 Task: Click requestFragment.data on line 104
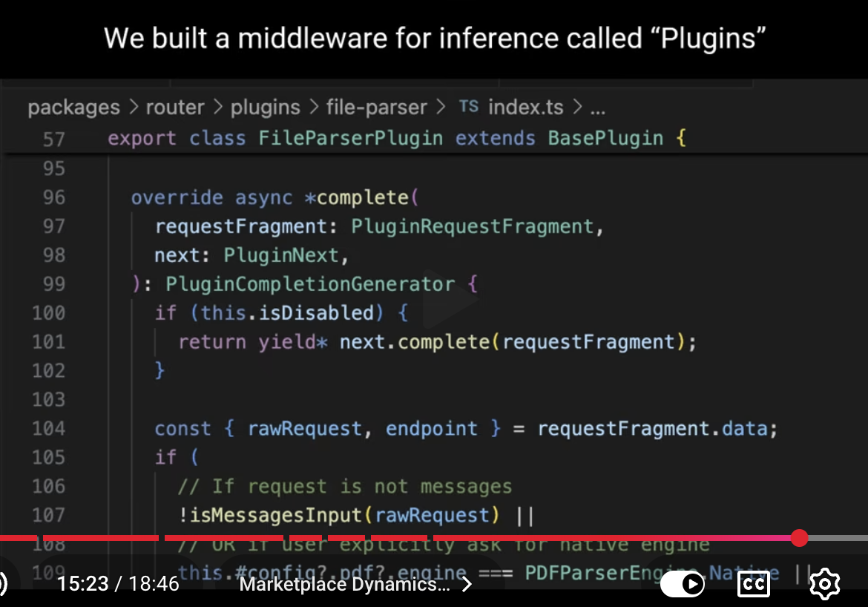(x=653, y=428)
